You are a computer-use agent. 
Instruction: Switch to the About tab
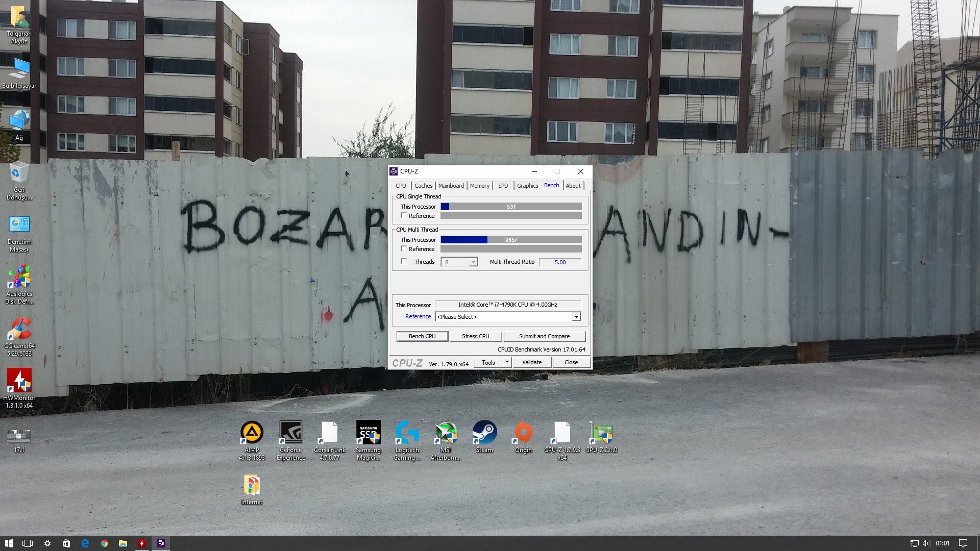(573, 186)
